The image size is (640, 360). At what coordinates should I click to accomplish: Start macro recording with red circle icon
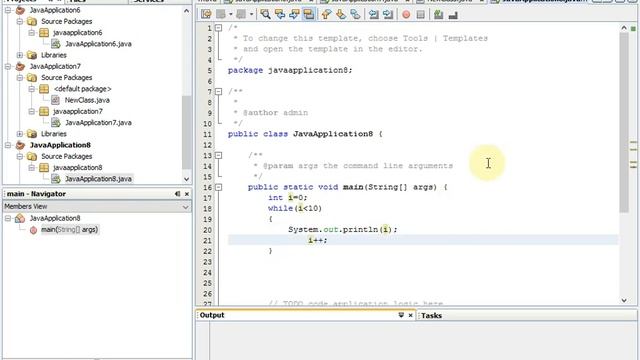click(406, 15)
